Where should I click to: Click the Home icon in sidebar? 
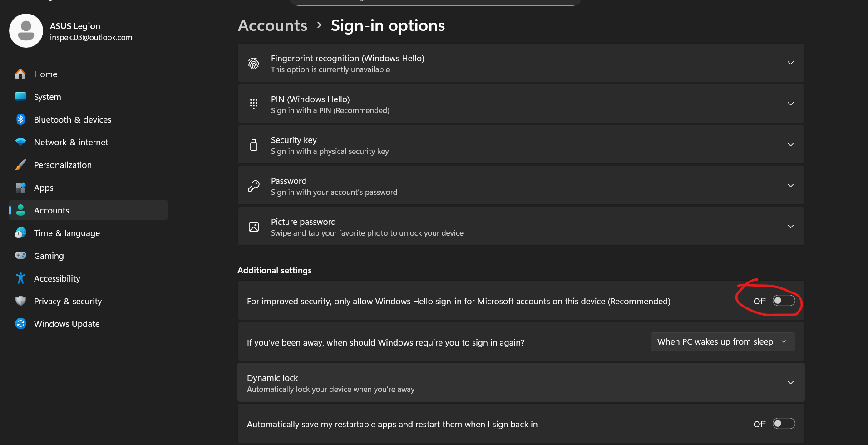coord(20,74)
